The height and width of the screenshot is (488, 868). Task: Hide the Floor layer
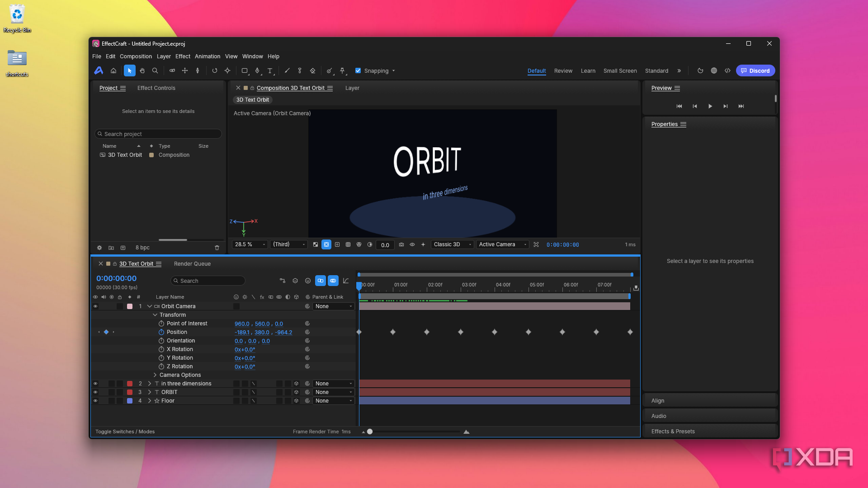pos(95,401)
